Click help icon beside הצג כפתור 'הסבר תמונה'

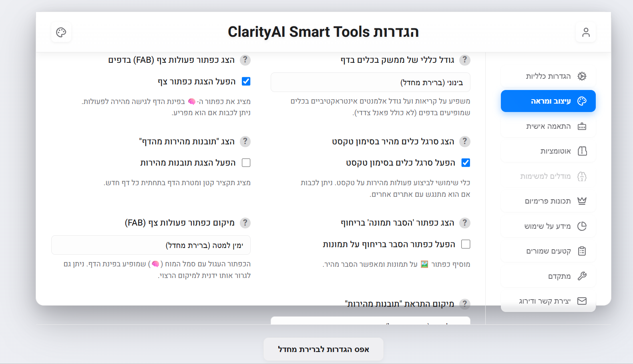pyautogui.click(x=465, y=223)
